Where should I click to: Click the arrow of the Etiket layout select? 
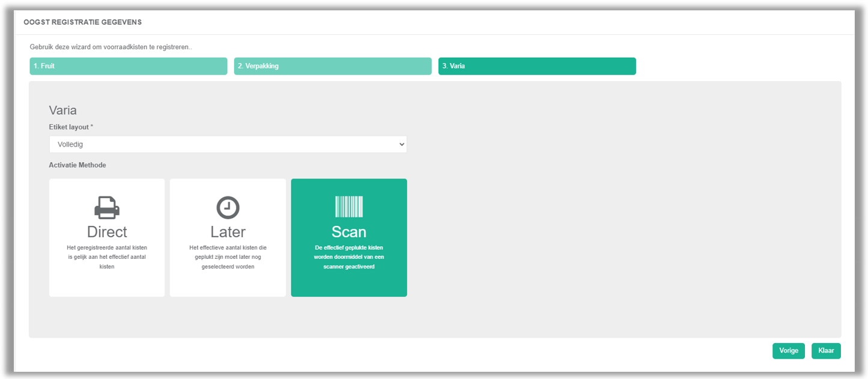[401, 144]
